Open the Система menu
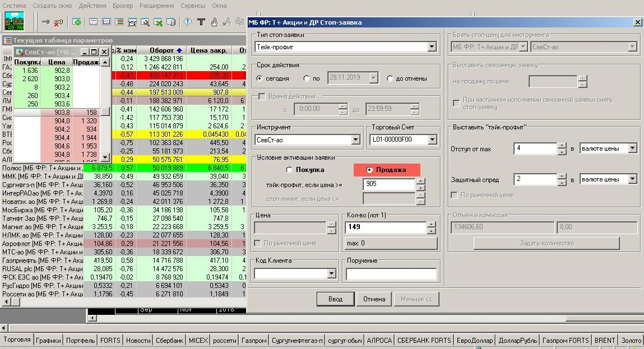This screenshot has height=349, width=644. tap(15, 6)
